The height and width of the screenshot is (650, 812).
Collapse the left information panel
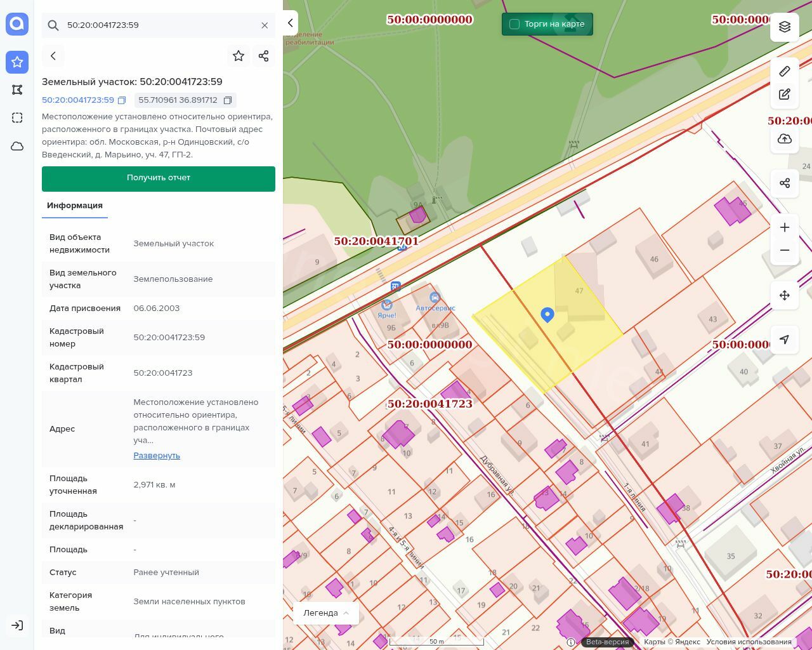coord(290,23)
